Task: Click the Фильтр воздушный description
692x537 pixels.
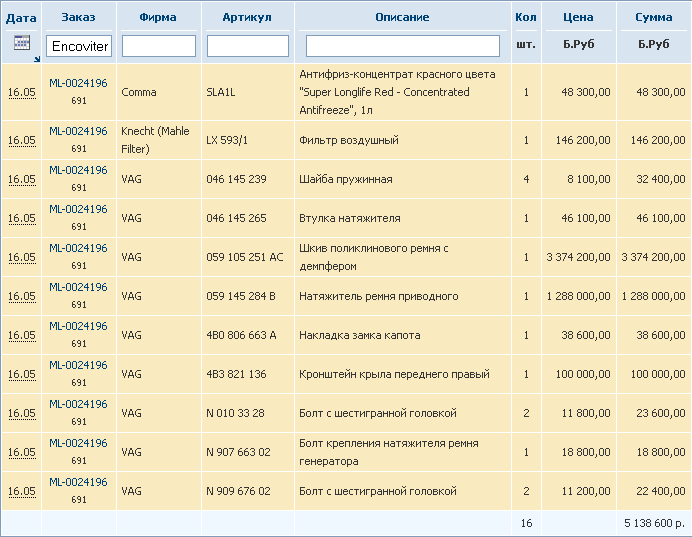Action: click(x=349, y=140)
